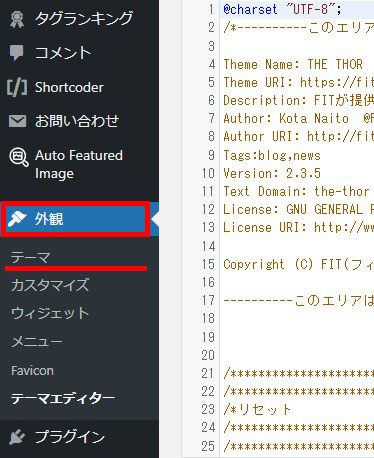The height and width of the screenshot is (458, 374).
Task: Click the Version: 2.3.5 line
Action: (x=272, y=173)
